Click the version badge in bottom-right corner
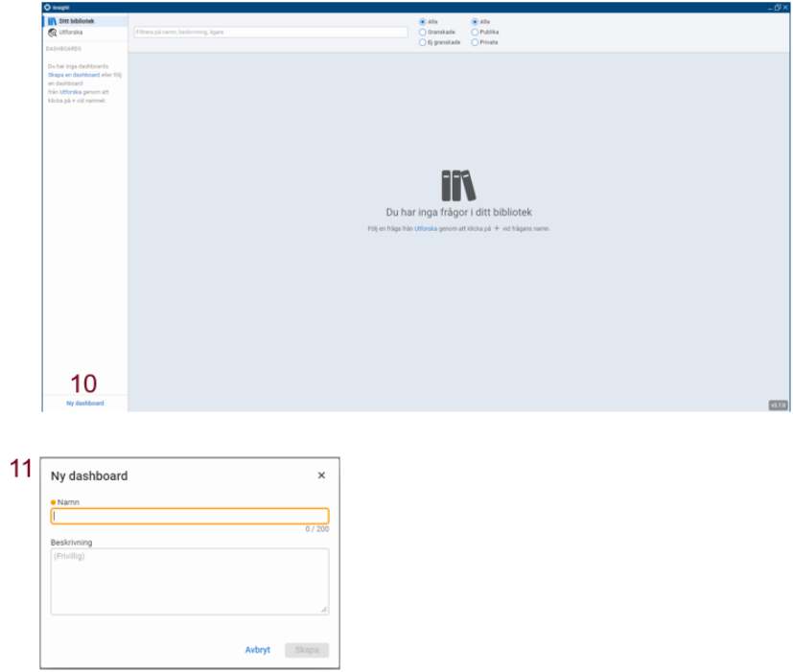Image resolution: width=793 pixels, height=672 pixels. (778, 405)
